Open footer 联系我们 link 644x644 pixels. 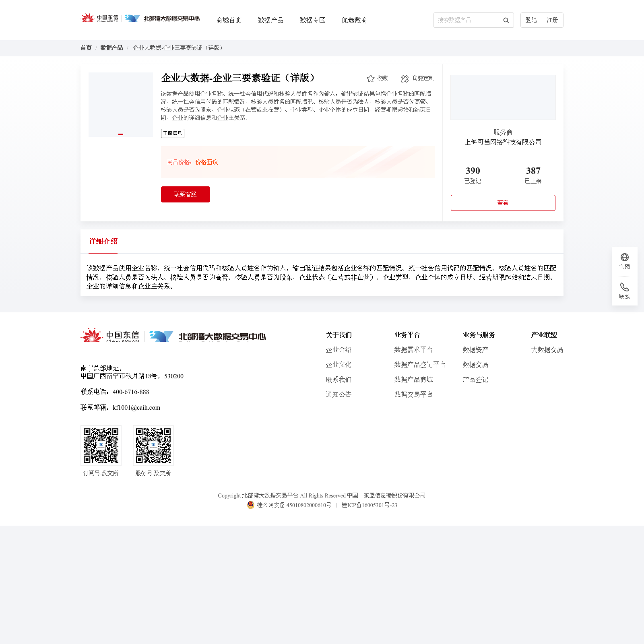click(x=339, y=380)
